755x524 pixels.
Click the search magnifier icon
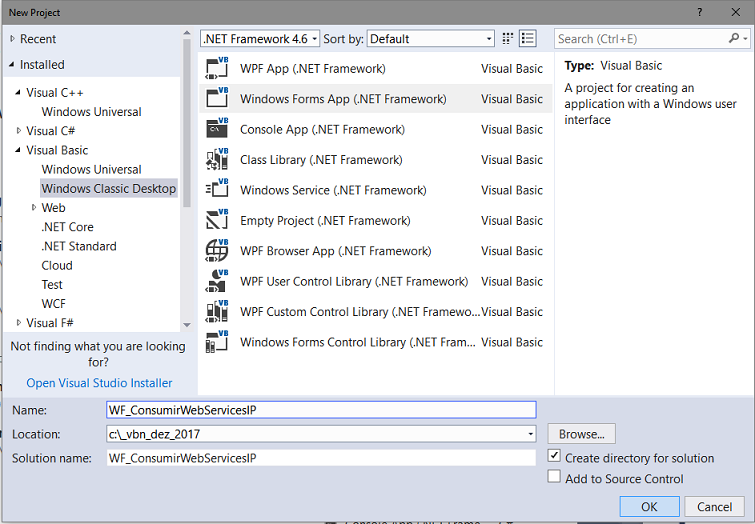[734, 39]
